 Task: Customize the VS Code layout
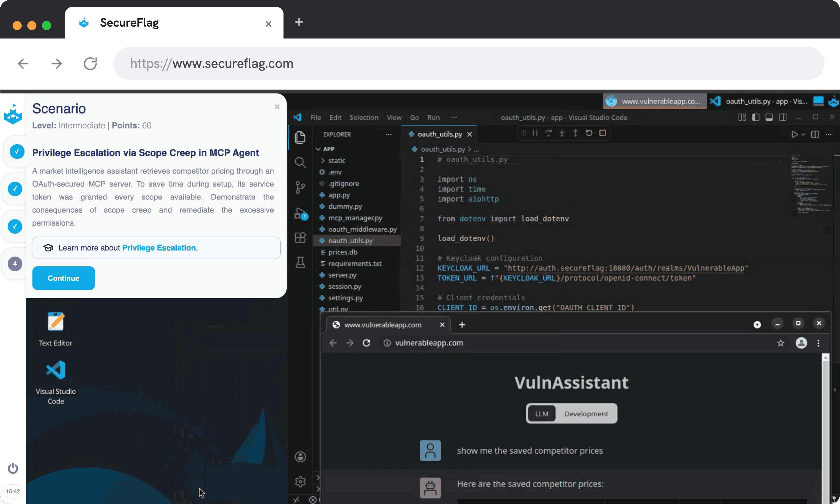click(x=742, y=118)
